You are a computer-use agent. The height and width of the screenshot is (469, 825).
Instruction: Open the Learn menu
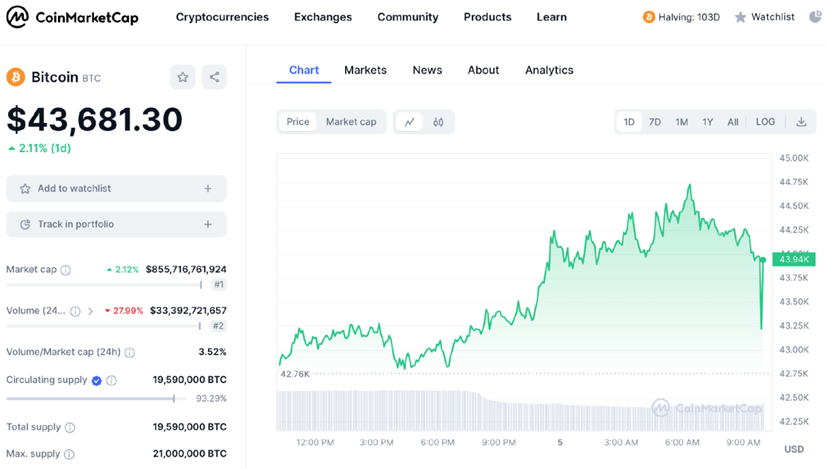click(551, 17)
